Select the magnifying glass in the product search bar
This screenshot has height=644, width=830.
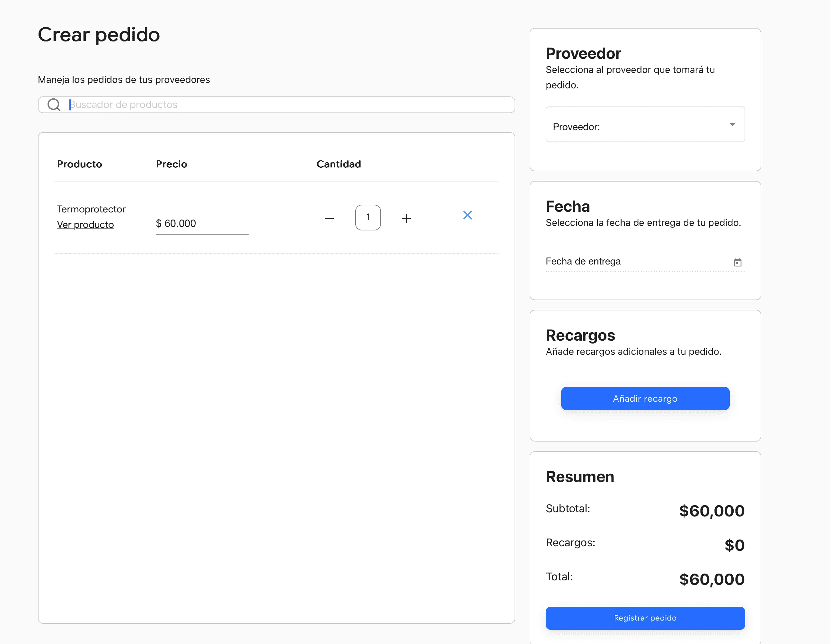pyautogui.click(x=54, y=104)
